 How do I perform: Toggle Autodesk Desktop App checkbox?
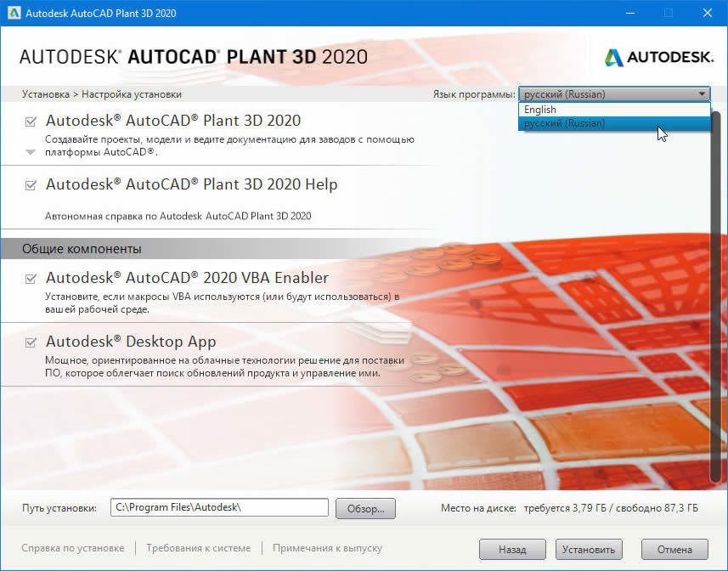31,342
